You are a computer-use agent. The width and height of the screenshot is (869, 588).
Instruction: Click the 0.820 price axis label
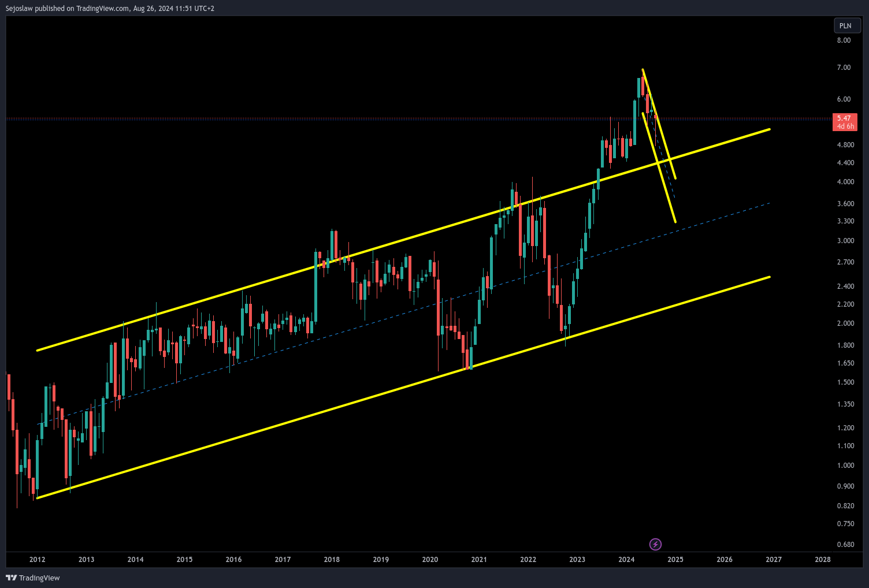[x=845, y=506]
